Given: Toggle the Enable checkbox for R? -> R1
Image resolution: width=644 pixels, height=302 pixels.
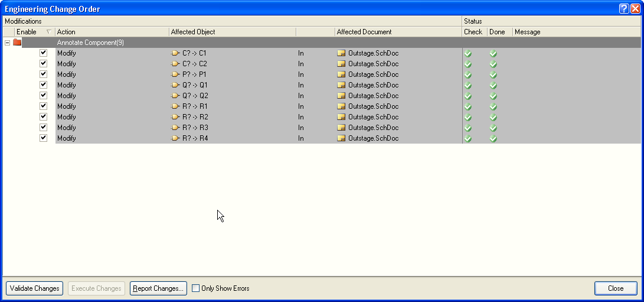Looking at the screenshot, I should point(43,106).
